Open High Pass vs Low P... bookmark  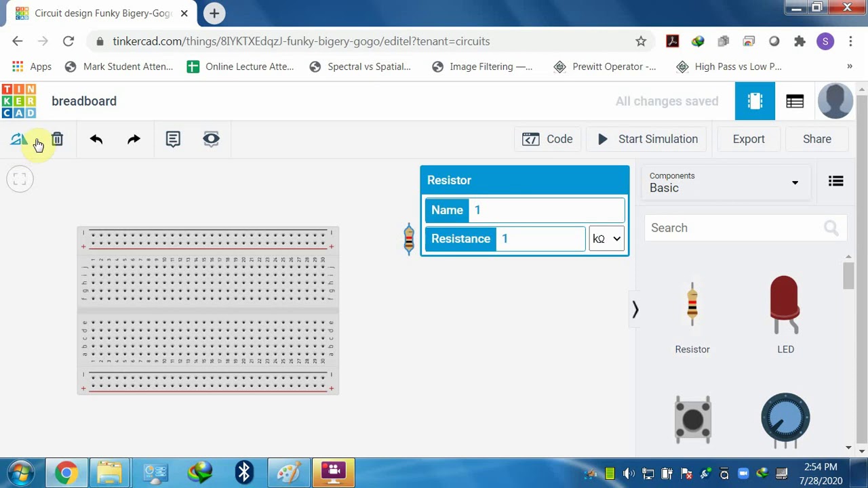point(729,66)
